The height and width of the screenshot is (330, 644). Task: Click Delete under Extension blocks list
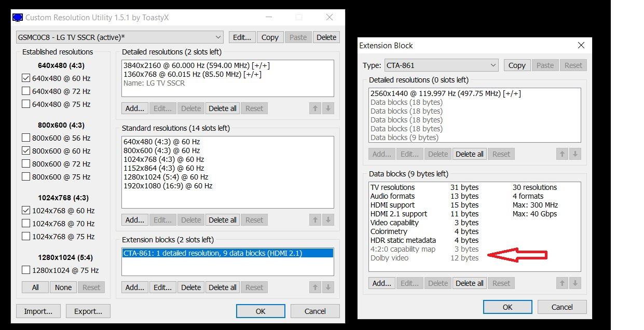(191, 287)
